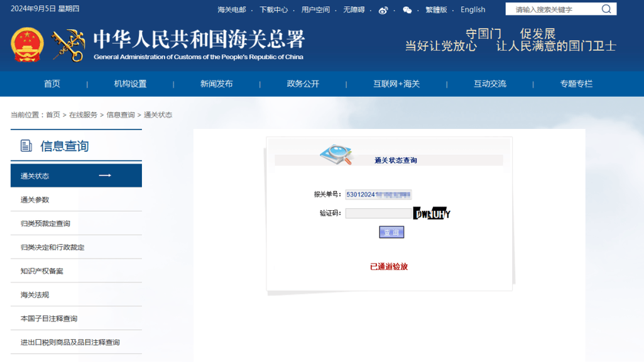Screen dimensions: 644x363
Task: Focus the 报关单号 input field
Action: click(378, 194)
